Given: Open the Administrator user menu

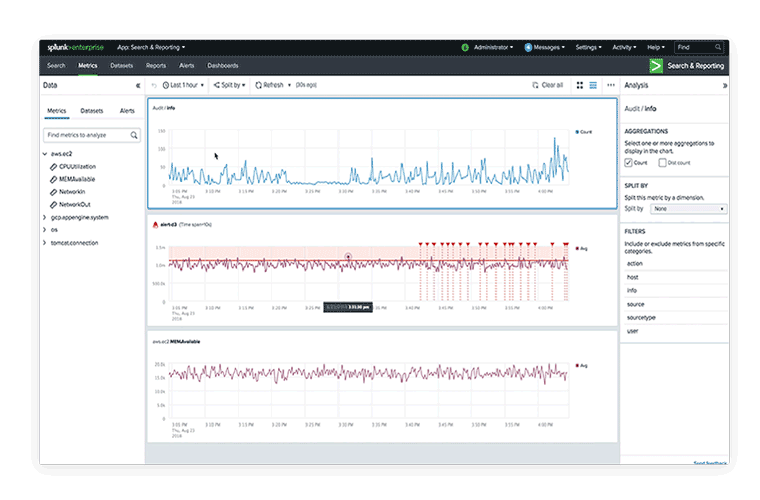Looking at the screenshot, I should 491,47.
